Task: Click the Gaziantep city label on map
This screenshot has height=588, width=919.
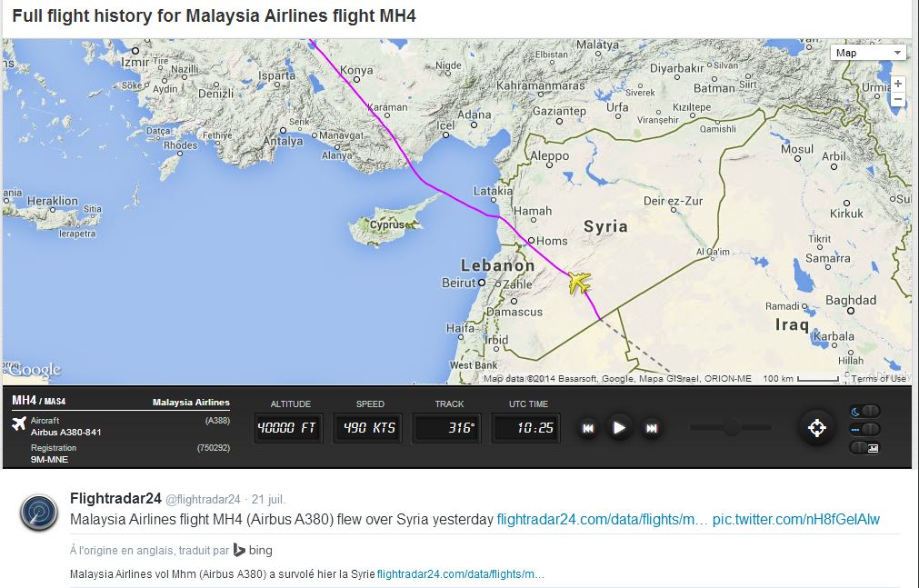Action: (559, 111)
